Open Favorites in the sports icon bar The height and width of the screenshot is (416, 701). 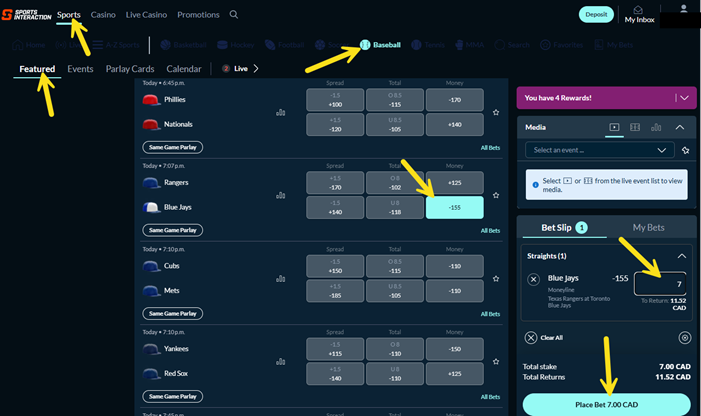pyautogui.click(x=562, y=45)
